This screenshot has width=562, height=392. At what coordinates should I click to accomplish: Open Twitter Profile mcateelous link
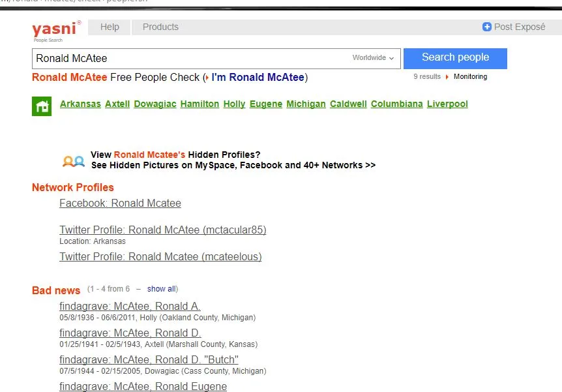[160, 257]
